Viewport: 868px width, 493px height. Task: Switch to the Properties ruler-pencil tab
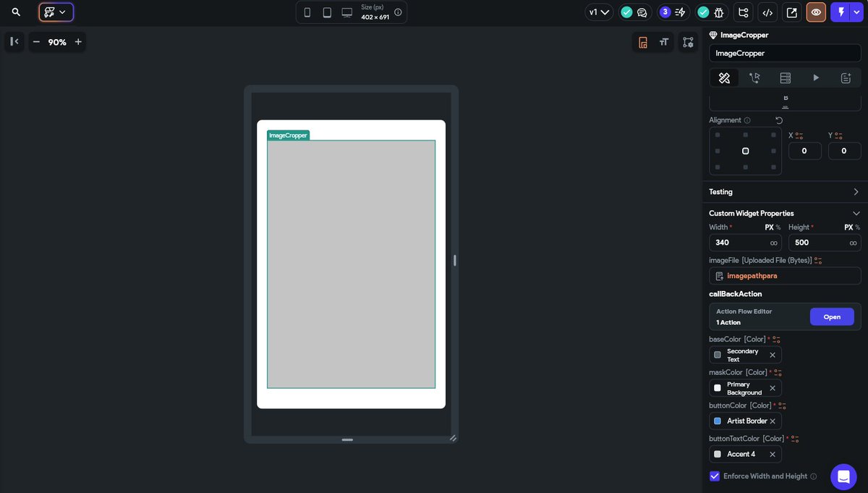[x=724, y=77]
